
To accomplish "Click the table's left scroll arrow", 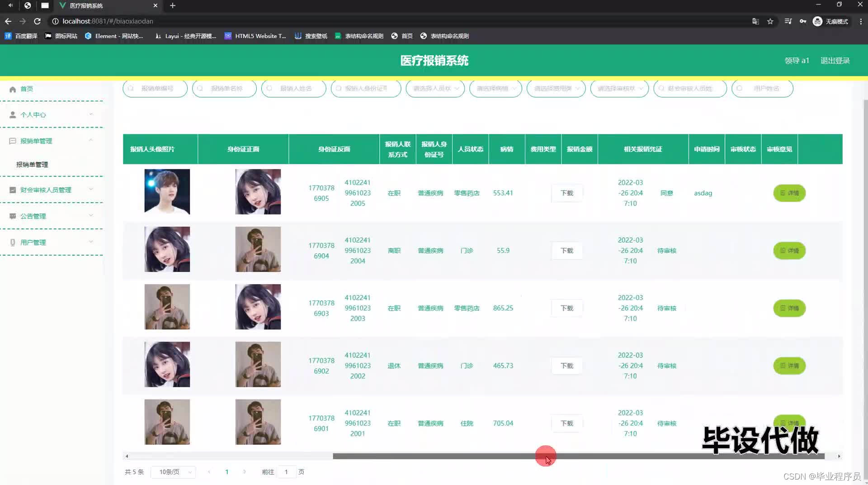I will (127, 456).
